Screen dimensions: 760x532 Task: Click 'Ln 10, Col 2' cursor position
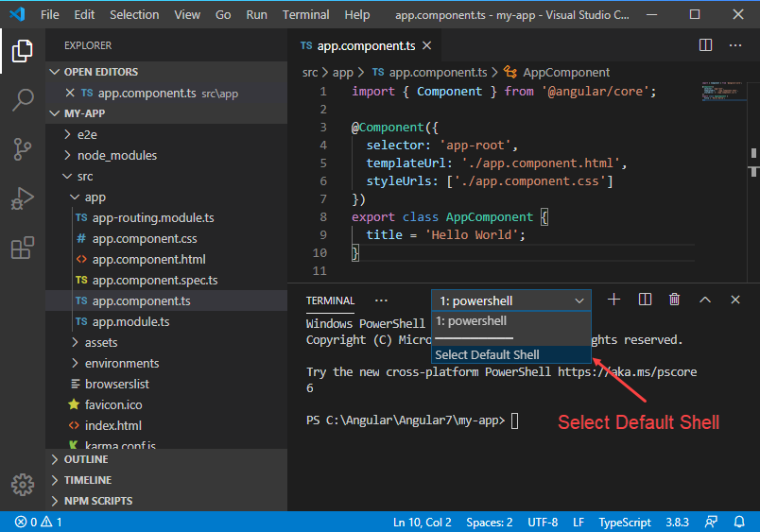423,522
